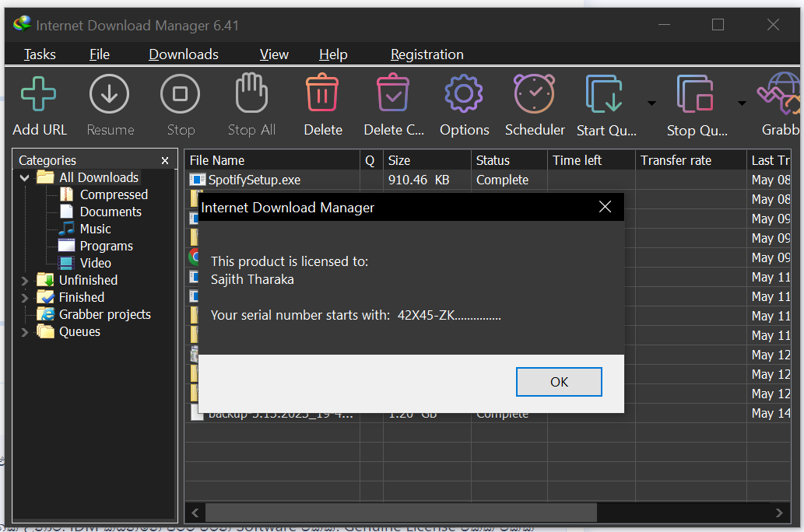The width and height of the screenshot is (804, 532).
Task: Sort by File Name column header
Action: (272, 160)
